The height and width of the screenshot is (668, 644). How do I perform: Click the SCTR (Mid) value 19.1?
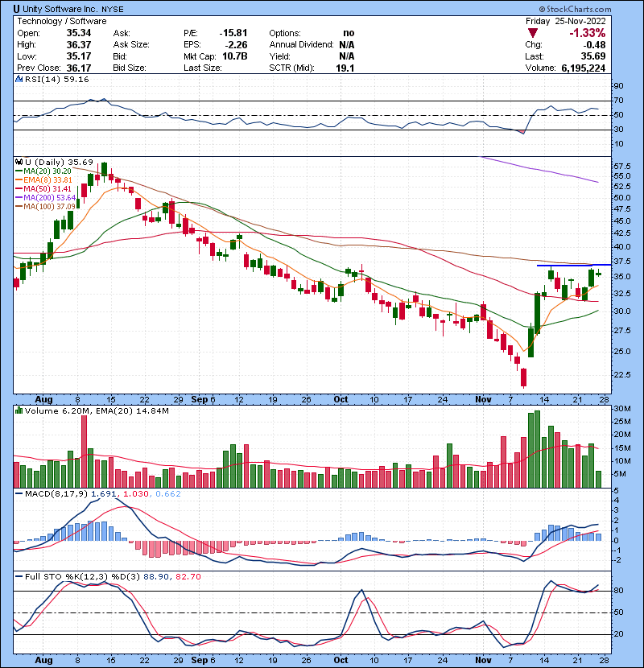tap(345, 68)
